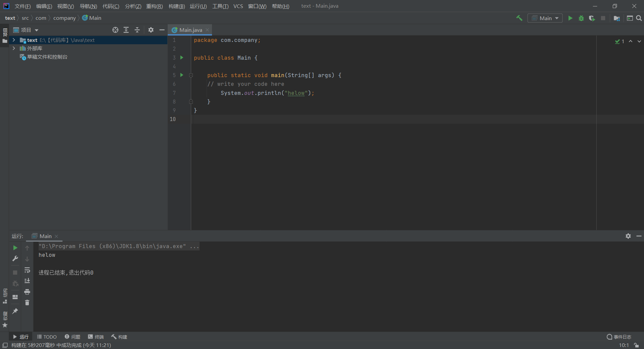Click the 'company' breadcrumb above the editor
The image size is (644, 349).
(64, 18)
